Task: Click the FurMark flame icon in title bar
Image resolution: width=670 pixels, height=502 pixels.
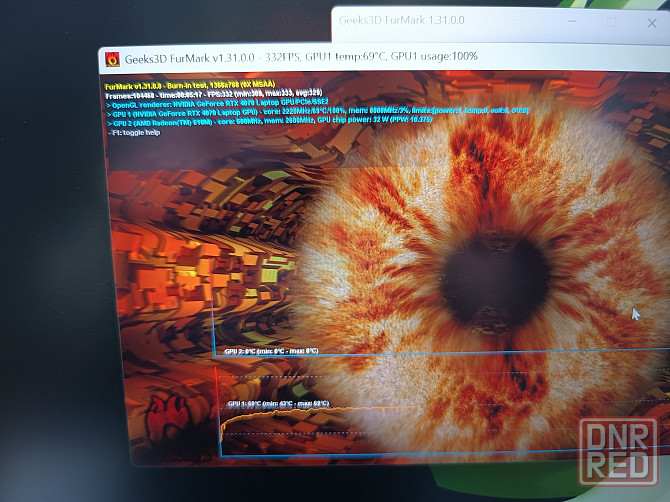Action: [x=112, y=59]
